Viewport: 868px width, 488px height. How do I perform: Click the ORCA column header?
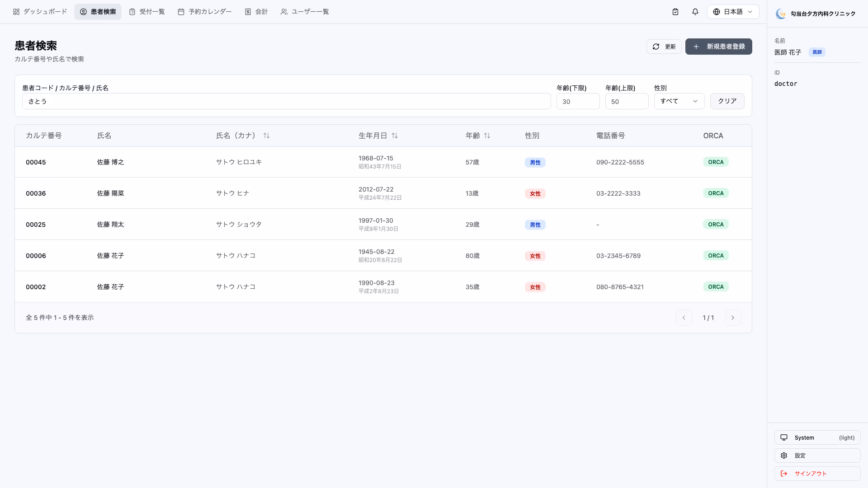coord(713,136)
